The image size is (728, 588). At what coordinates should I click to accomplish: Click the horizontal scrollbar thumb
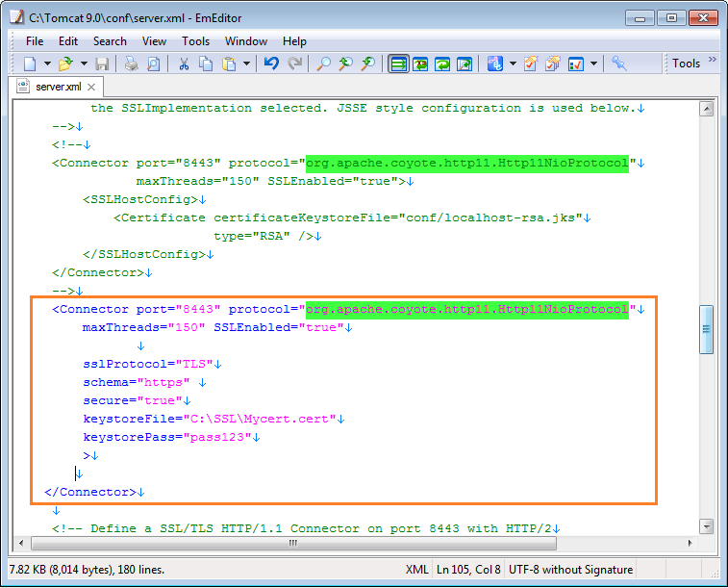pyautogui.click(x=293, y=543)
